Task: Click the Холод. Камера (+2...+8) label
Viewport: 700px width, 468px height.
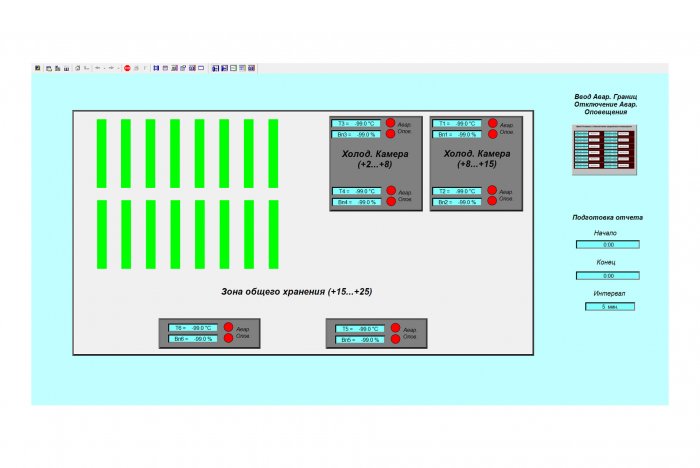Action: [x=375, y=159]
